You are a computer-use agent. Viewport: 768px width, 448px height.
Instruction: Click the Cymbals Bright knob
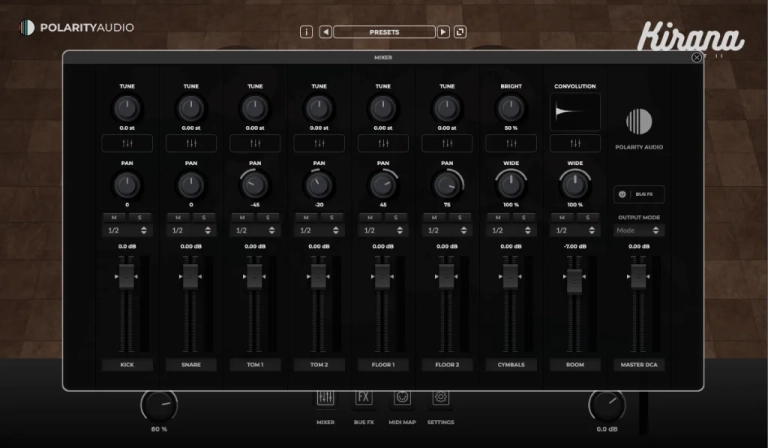coord(511,108)
